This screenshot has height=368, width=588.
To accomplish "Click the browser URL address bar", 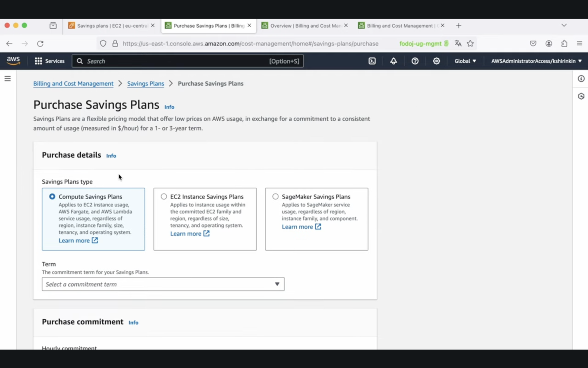I will point(250,44).
